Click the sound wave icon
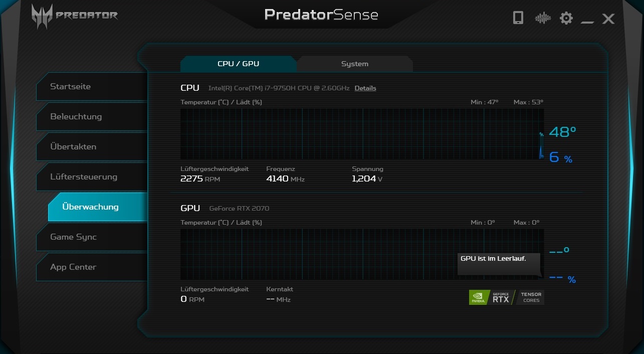Image resolution: width=644 pixels, height=354 pixels. (x=543, y=19)
